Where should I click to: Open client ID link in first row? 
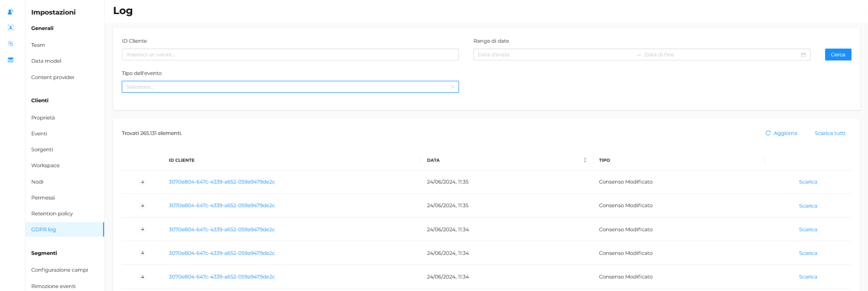pos(222,182)
